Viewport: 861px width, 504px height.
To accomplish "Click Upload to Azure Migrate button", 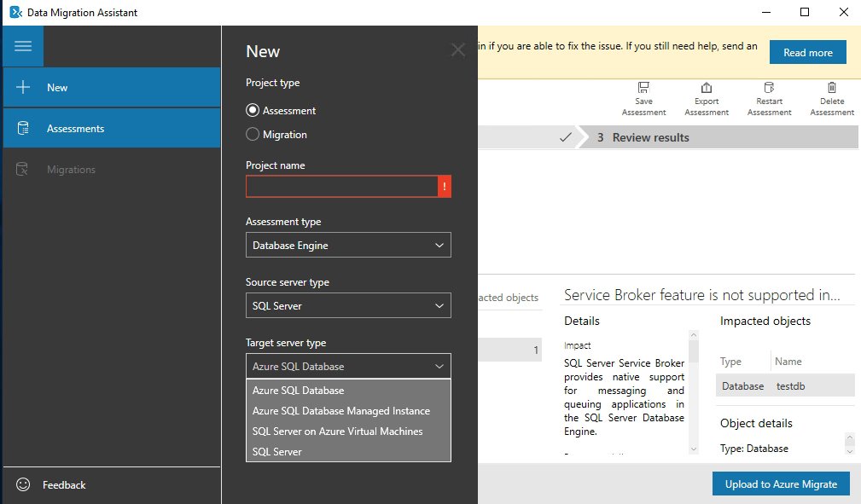I will [x=781, y=484].
